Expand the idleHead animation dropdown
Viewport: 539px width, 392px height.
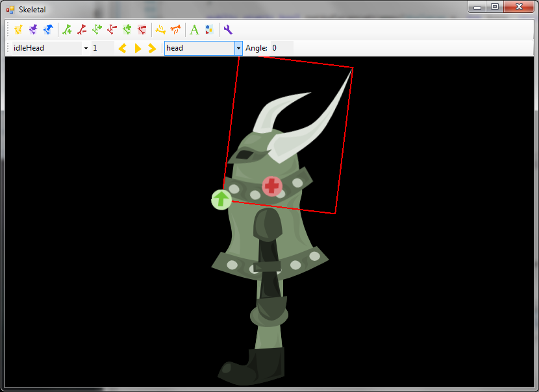point(86,48)
